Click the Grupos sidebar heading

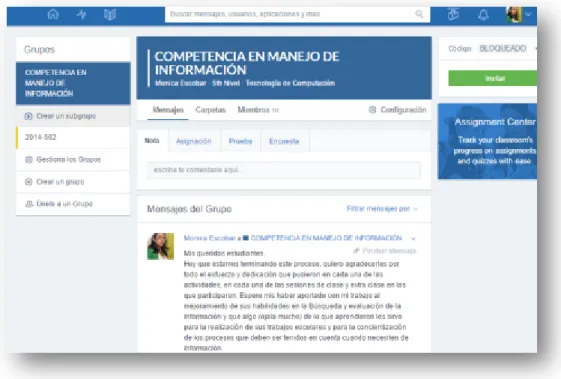[39, 49]
